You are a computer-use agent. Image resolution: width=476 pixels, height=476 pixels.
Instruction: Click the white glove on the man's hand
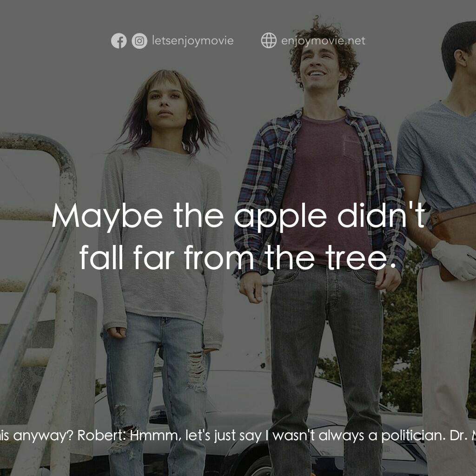[x=454, y=260]
